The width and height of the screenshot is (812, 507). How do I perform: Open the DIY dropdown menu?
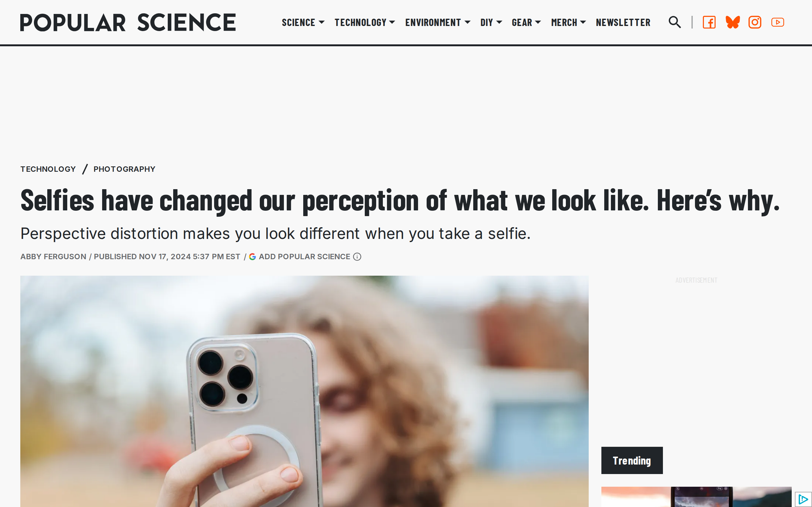491,22
